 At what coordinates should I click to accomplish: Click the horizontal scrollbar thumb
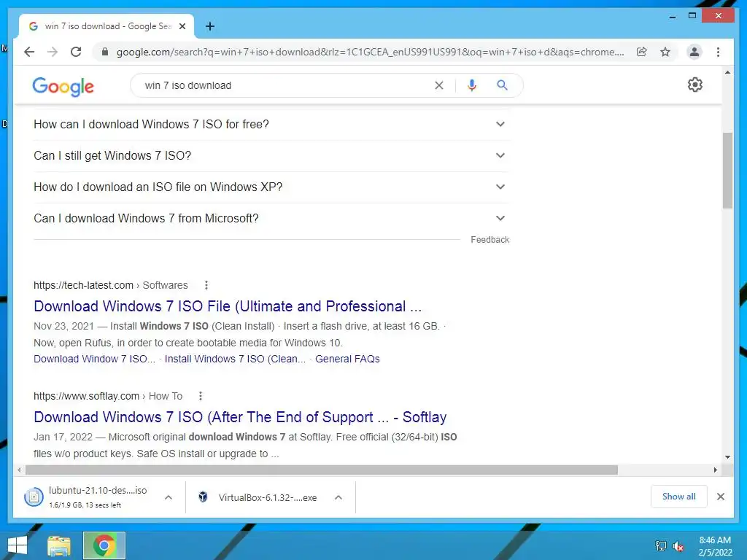(322, 470)
